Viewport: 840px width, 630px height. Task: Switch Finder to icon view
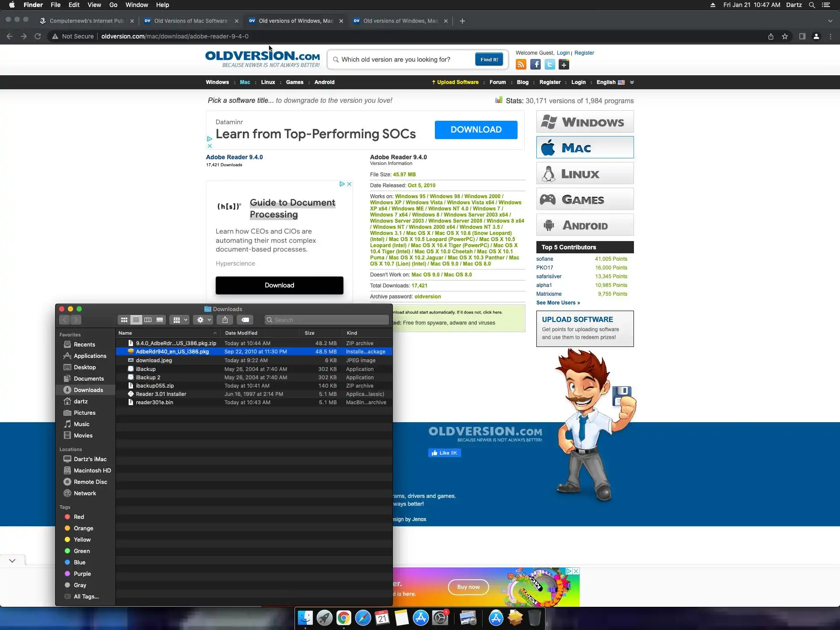tap(124, 320)
